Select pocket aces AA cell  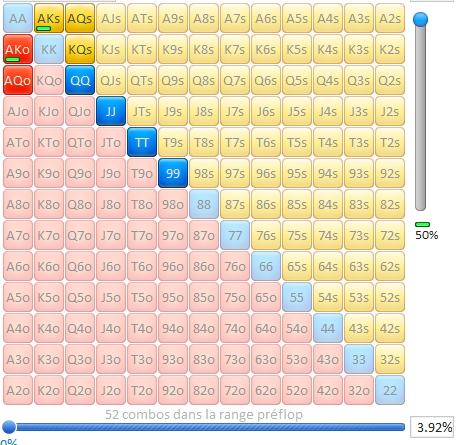[18, 18]
